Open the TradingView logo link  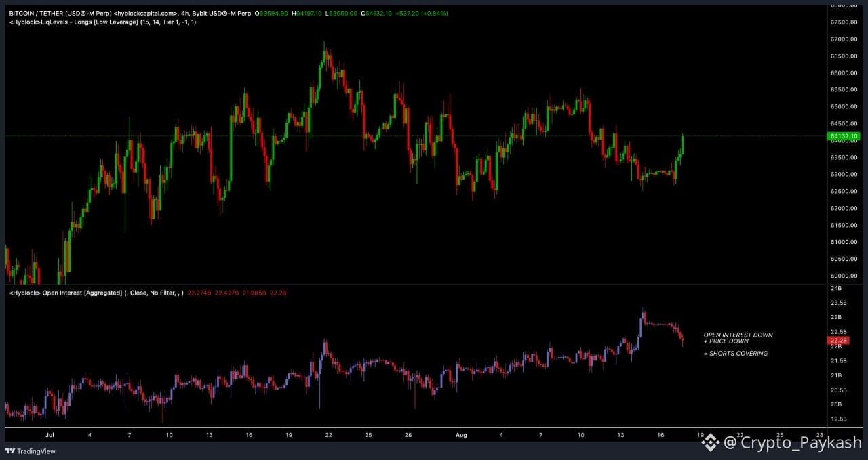(30, 451)
